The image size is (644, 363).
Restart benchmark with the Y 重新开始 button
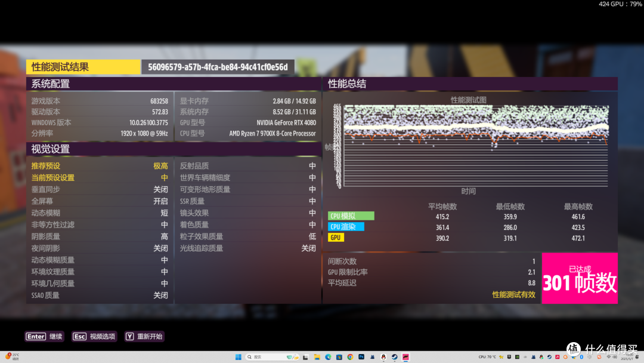pyautogui.click(x=144, y=336)
